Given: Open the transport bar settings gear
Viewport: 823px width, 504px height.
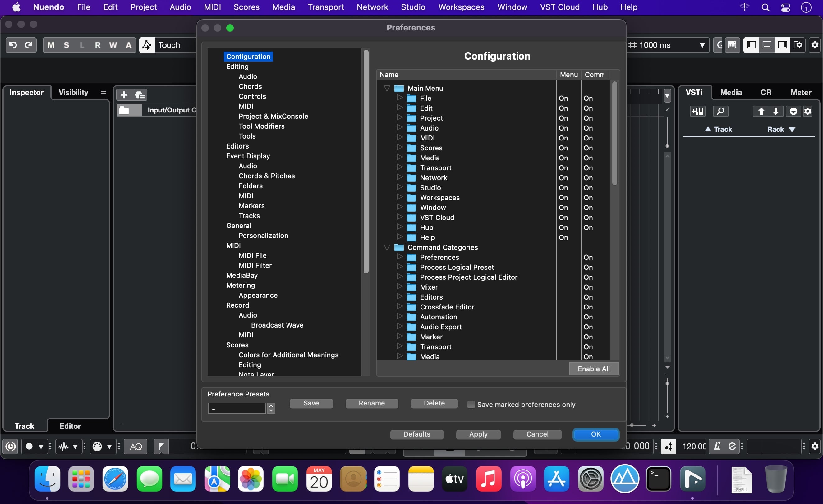Looking at the screenshot, I should (815, 446).
